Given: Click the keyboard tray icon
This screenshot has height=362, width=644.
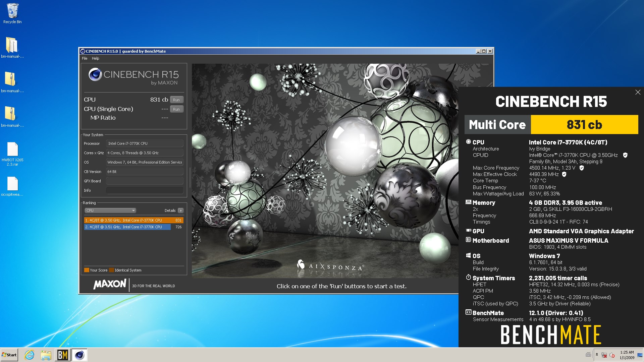Looking at the screenshot, I should [x=588, y=355].
